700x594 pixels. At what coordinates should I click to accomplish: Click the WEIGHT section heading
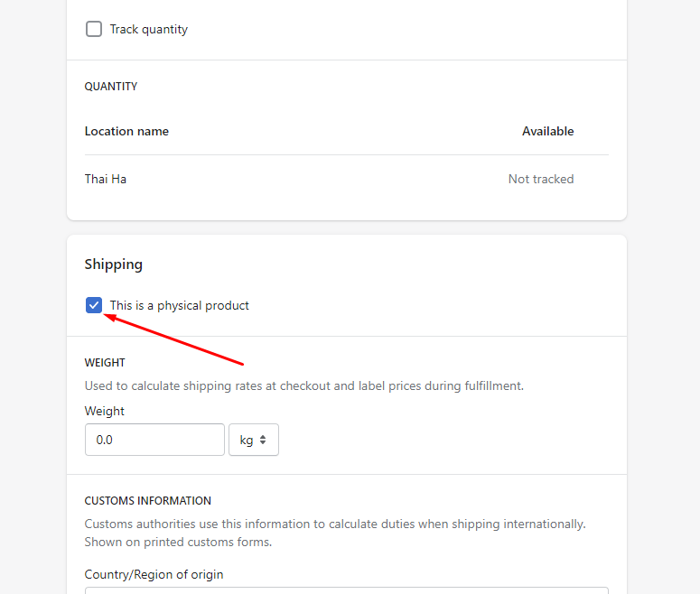coord(105,362)
